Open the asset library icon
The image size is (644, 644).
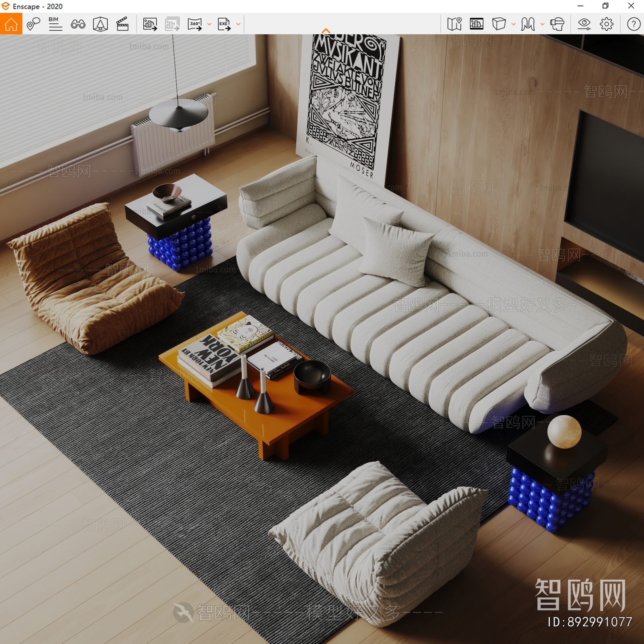[477, 24]
